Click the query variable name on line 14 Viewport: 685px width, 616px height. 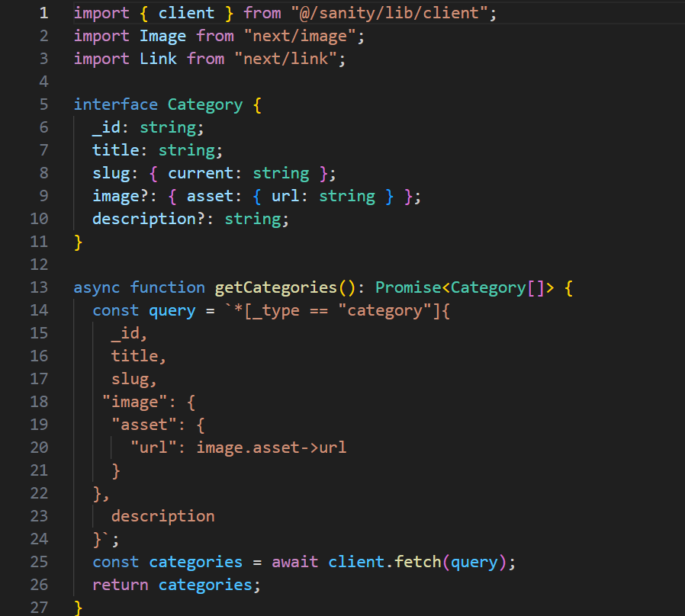coord(172,310)
